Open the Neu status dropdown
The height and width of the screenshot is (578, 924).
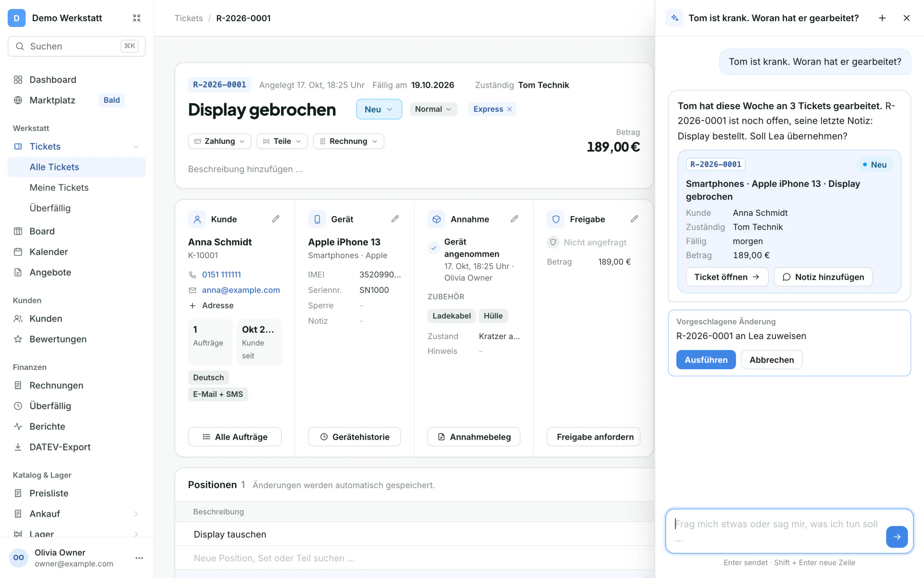pos(379,109)
